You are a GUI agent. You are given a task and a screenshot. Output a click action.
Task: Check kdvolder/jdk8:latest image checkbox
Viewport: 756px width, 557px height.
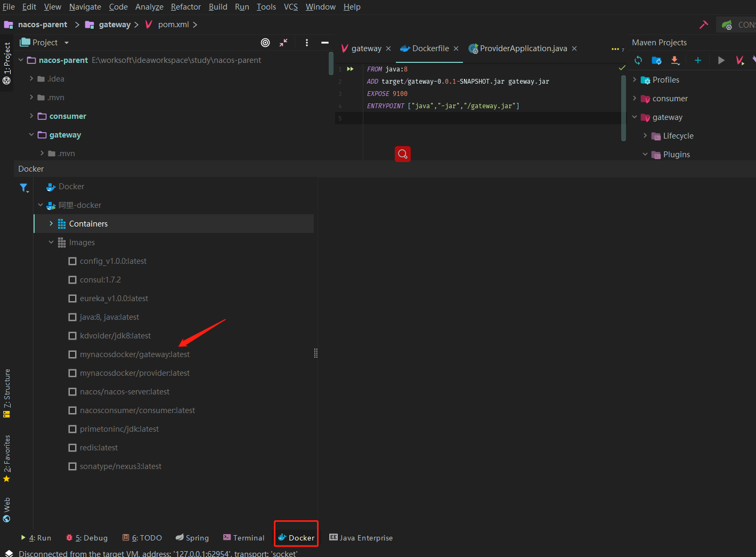[x=72, y=336]
